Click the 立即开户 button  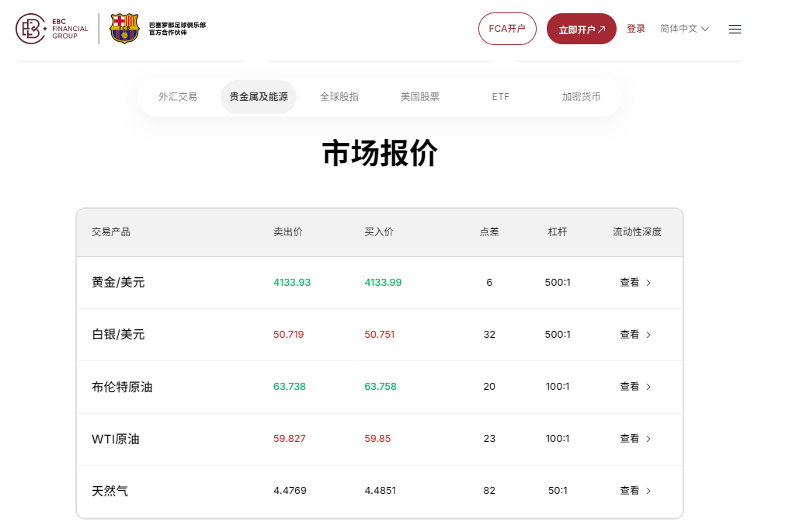(x=581, y=28)
